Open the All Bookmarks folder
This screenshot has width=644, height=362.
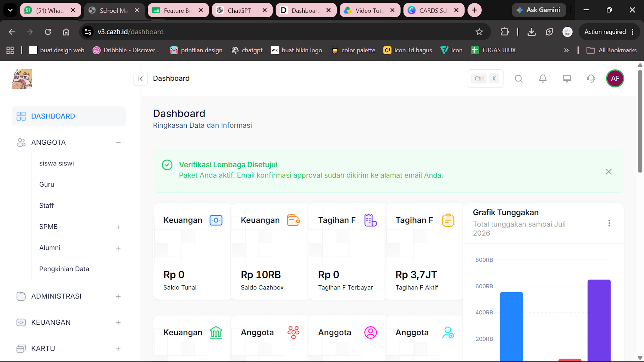(611, 50)
